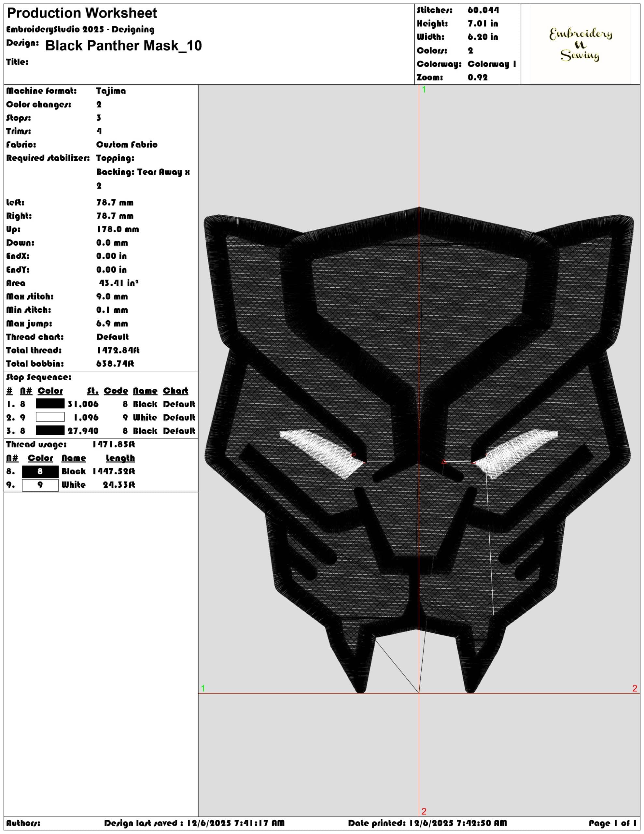Viewport: 644px width, 834px height.
Task: Click the "EndX:" label
Action: [x=18, y=256]
